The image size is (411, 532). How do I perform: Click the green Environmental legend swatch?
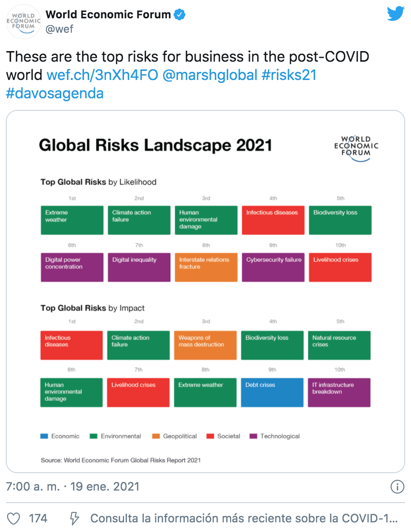pyautogui.click(x=94, y=436)
